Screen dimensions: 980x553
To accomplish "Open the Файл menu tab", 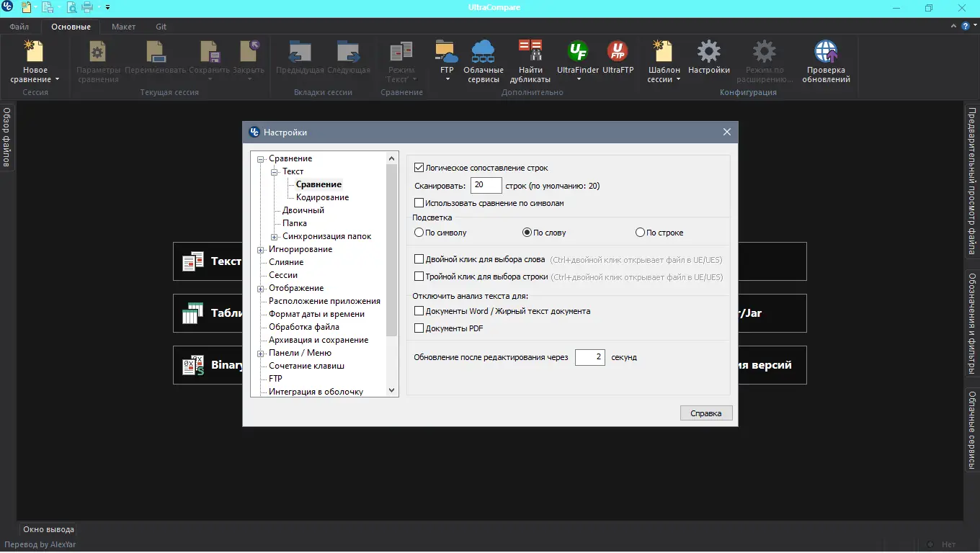I will click(x=19, y=27).
